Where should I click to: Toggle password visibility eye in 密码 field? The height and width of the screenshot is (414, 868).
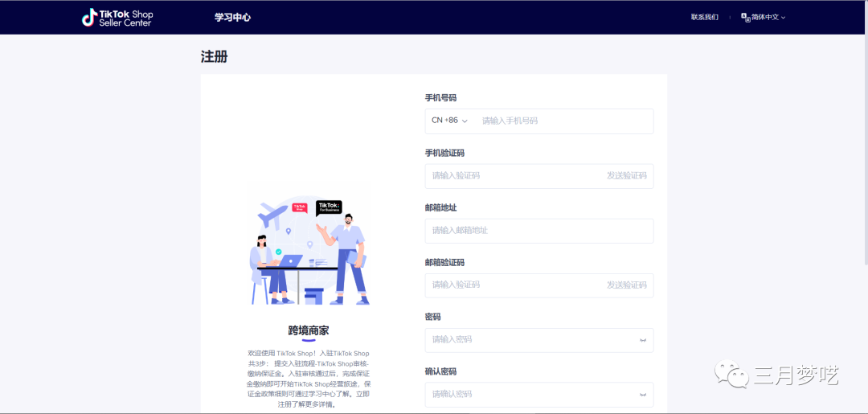pyautogui.click(x=643, y=340)
